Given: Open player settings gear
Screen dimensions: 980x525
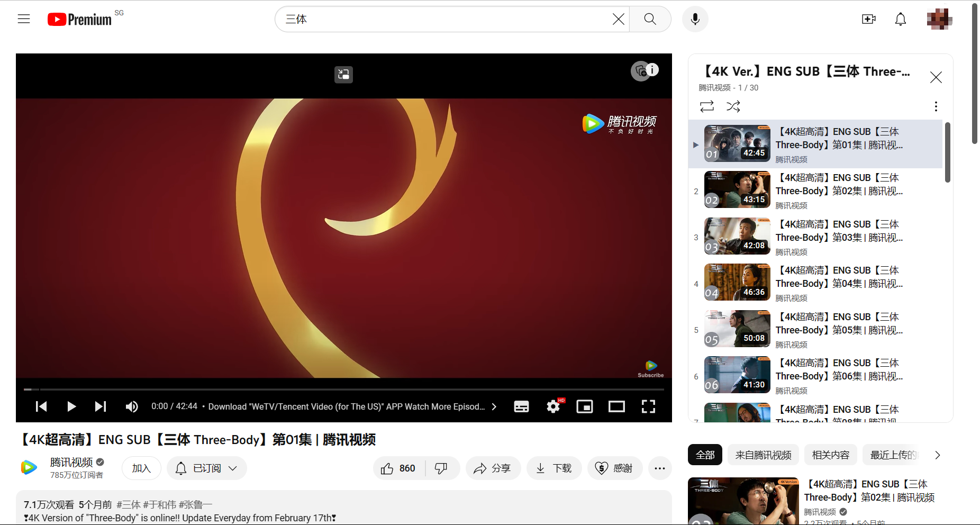Looking at the screenshot, I should coord(553,406).
